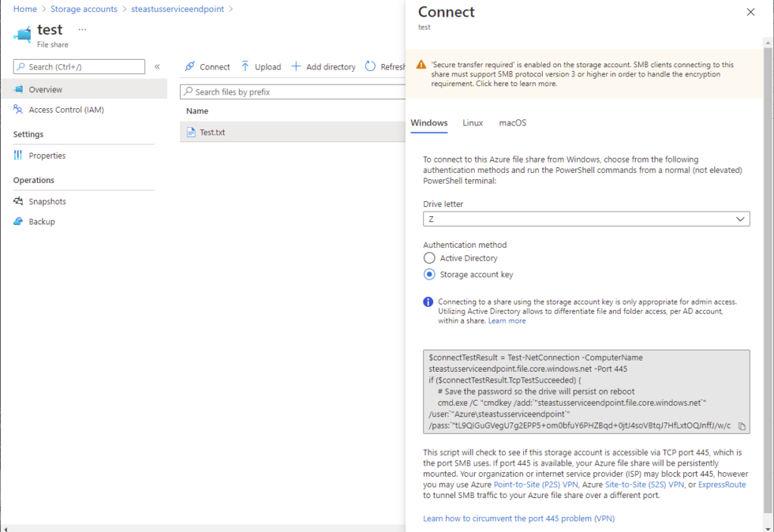
Task: Close the Connect panel
Action: pos(750,12)
